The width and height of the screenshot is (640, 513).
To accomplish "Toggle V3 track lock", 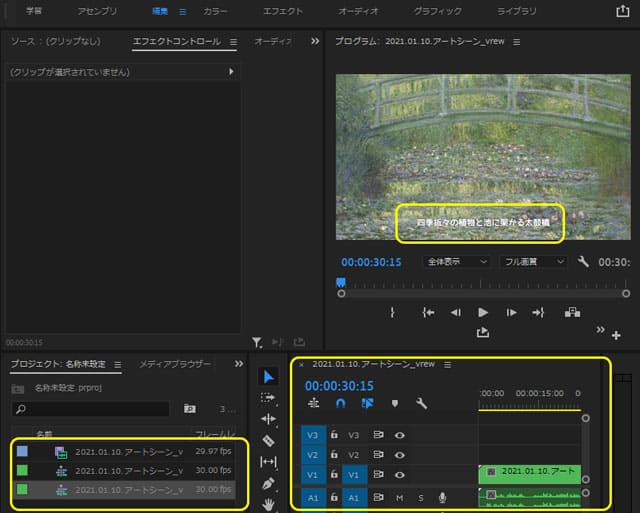I will (334, 435).
